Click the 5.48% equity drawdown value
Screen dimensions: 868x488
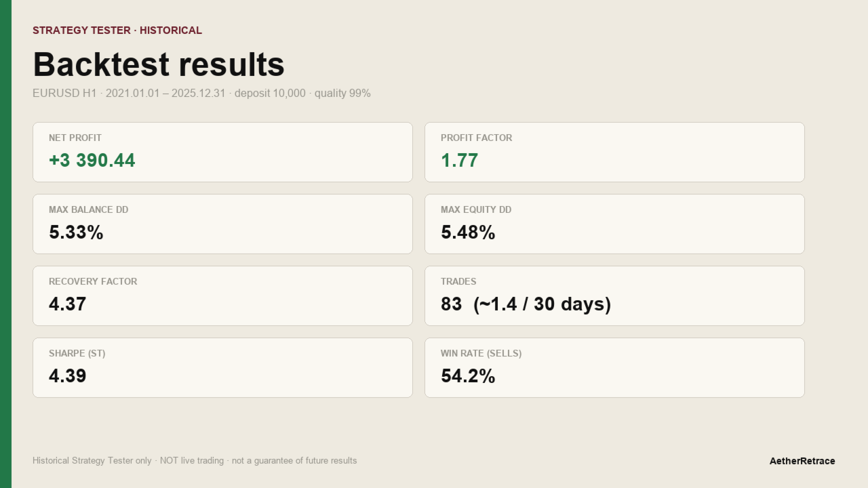[468, 232]
